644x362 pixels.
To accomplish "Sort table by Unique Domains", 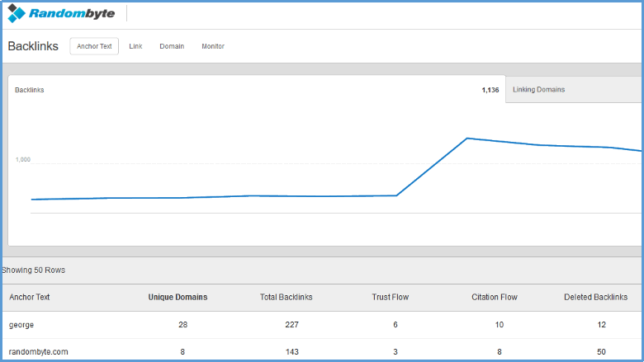I will (x=178, y=297).
